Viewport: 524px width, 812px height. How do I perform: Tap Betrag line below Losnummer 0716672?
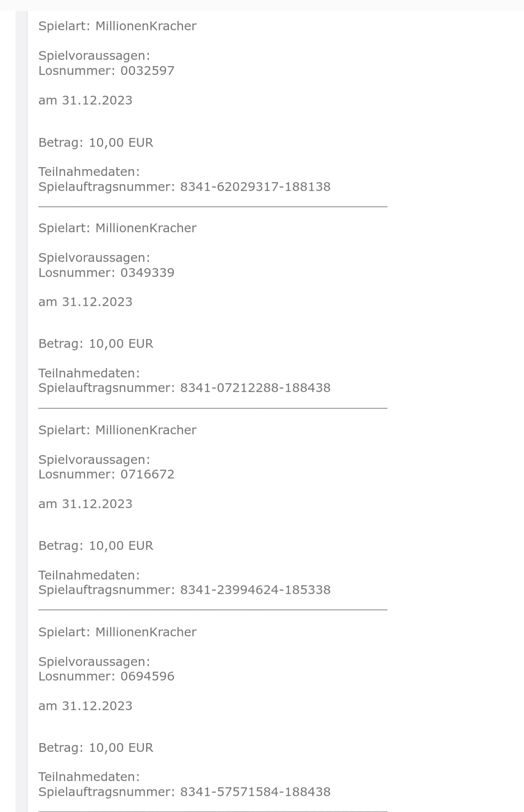tap(96, 546)
